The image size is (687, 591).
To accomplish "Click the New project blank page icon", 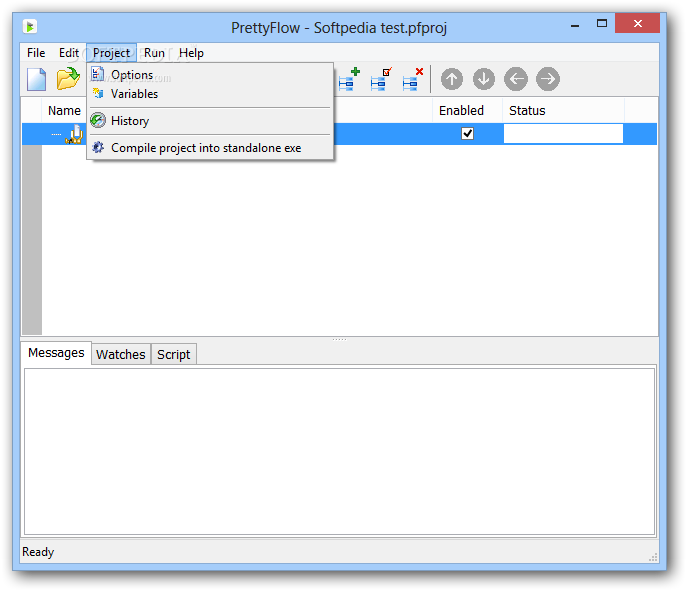I will 36,79.
